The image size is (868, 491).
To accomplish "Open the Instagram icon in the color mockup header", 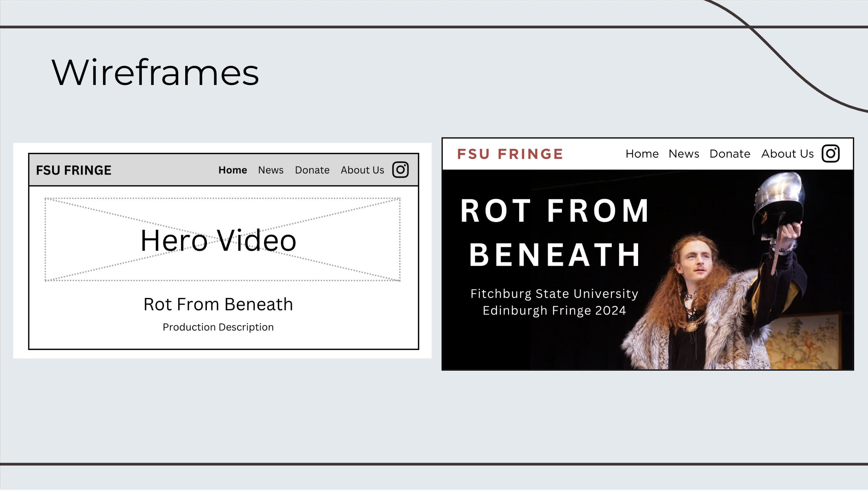I will 831,154.
